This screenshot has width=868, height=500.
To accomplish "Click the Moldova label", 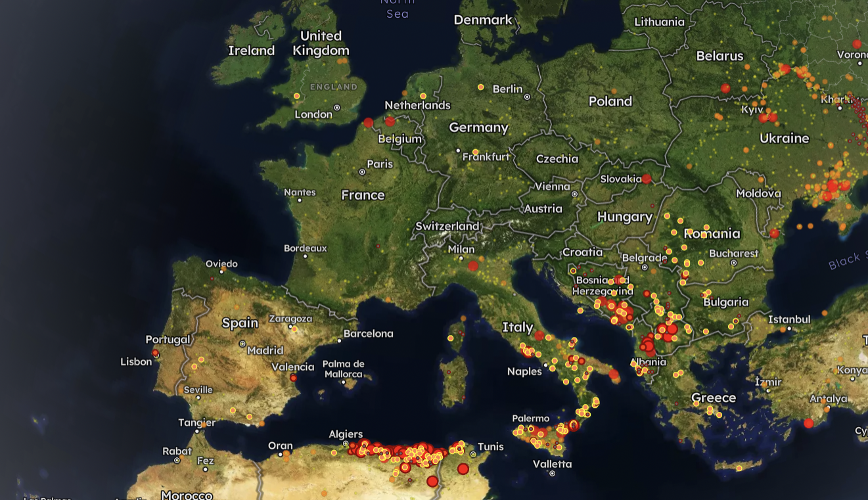I will click(758, 193).
